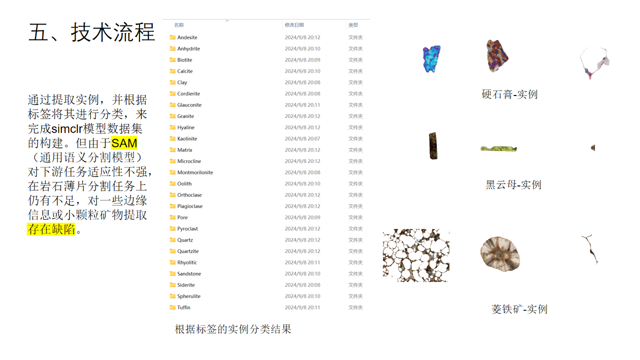Select the Spherulite folder name
The height and width of the screenshot is (360, 640).
(x=189, y=296)
